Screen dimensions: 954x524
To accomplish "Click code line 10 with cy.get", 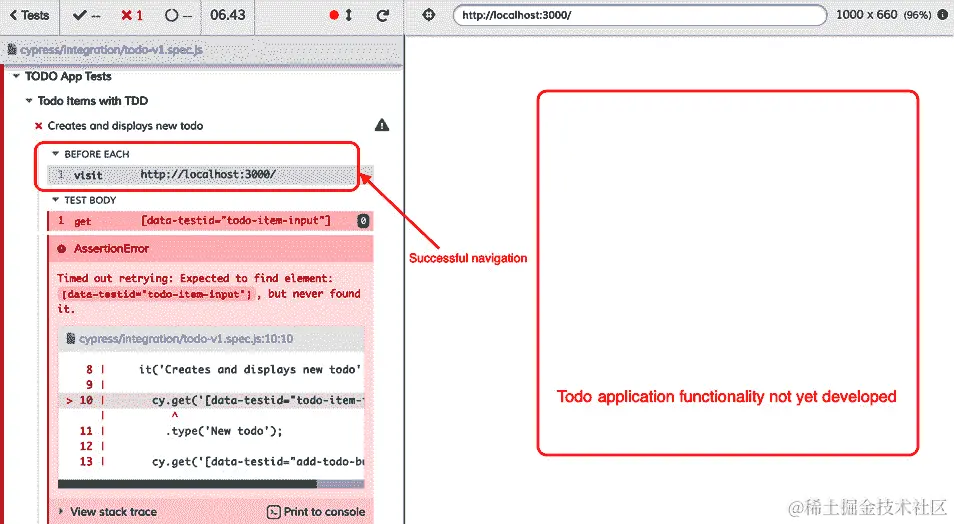I will point(211,400).
